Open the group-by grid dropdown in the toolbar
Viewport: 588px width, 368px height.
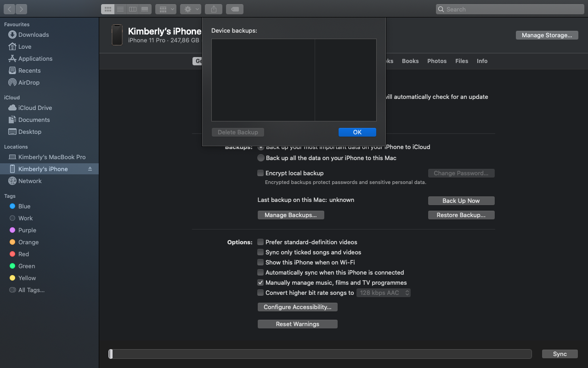point(166,9)
